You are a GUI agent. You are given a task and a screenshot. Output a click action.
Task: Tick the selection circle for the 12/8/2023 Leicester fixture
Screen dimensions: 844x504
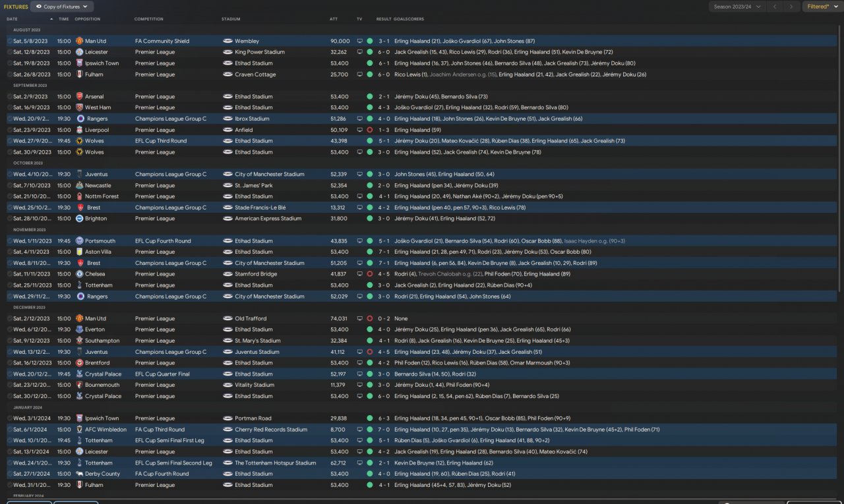click(10, 52)
